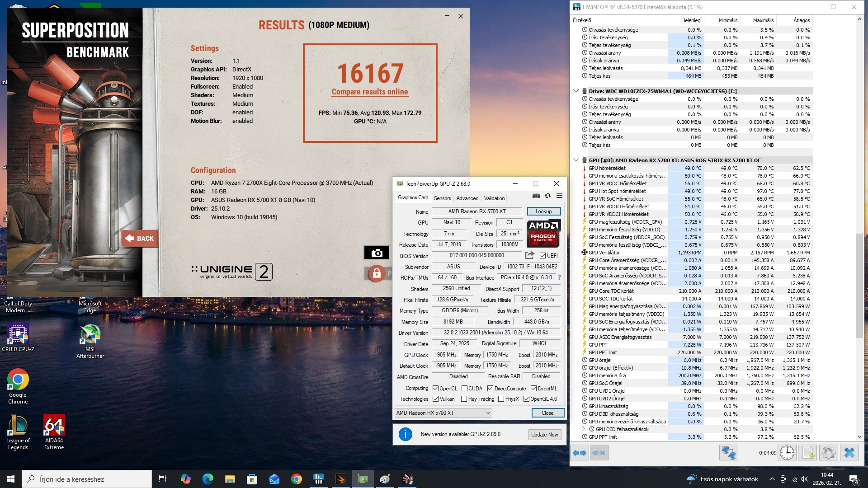Image resolution: width=868 pixels, height=488 pixels.
Task: Open the GPU-Z hamburger menu
Action: tap(559, 196)
